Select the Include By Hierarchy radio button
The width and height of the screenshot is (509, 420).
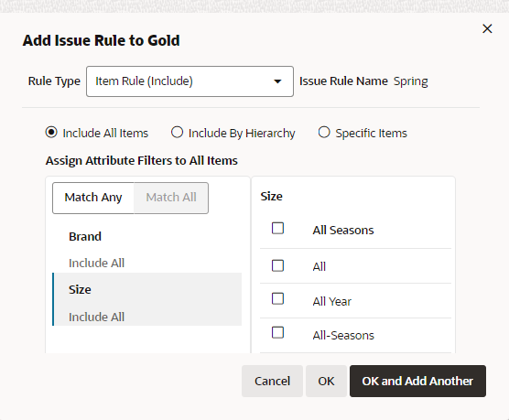(x=177, y=133)
